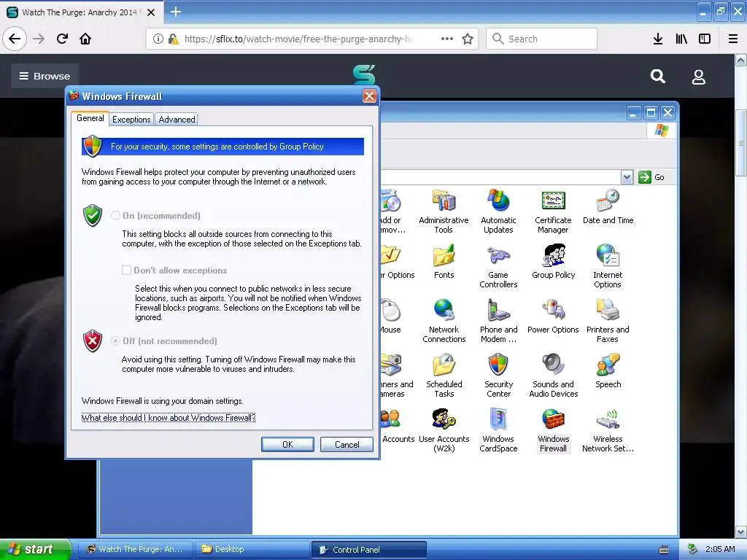Open Printers and Faxes icon
The image size is (747, 560).
[608, 321]
